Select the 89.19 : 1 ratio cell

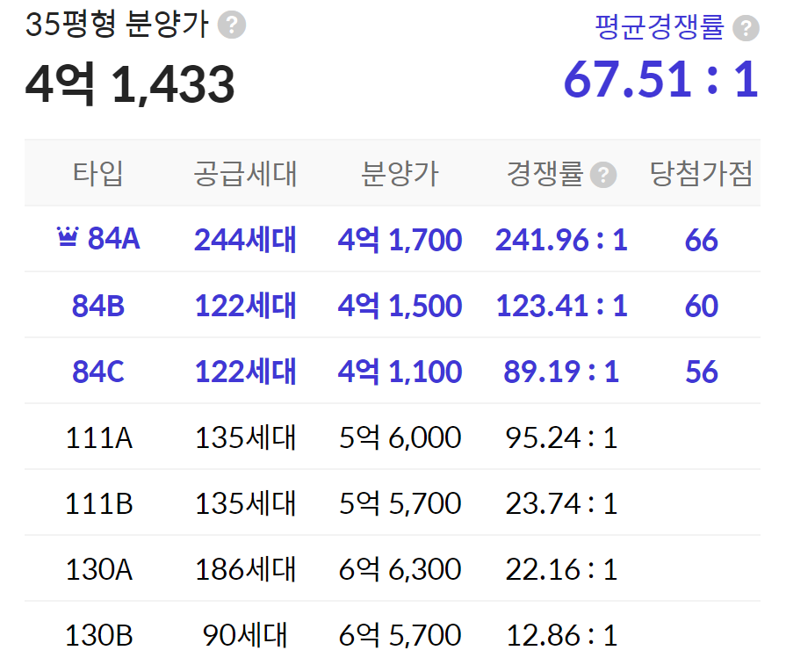[x=561, y=372]
